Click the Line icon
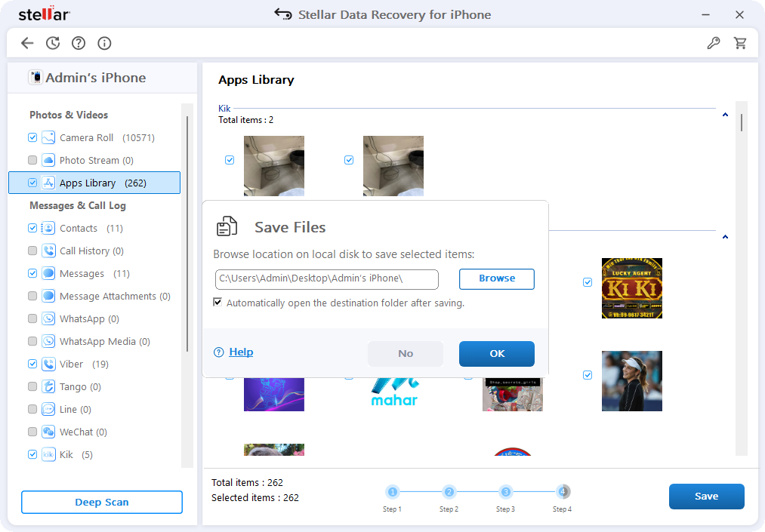Image resolution: width=765 pixels, height=532 pixels. [48, 409]
